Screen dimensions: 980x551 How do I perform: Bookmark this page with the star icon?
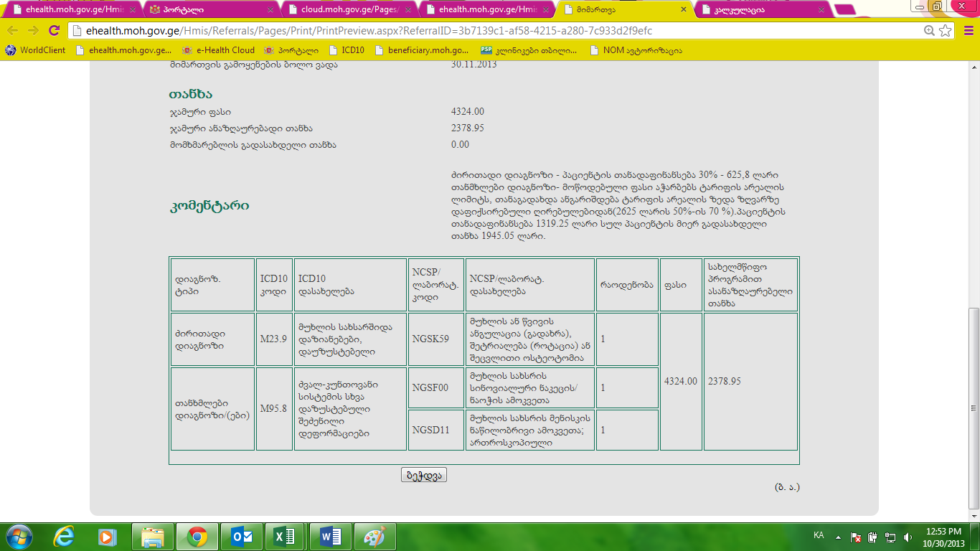(946, 31)
